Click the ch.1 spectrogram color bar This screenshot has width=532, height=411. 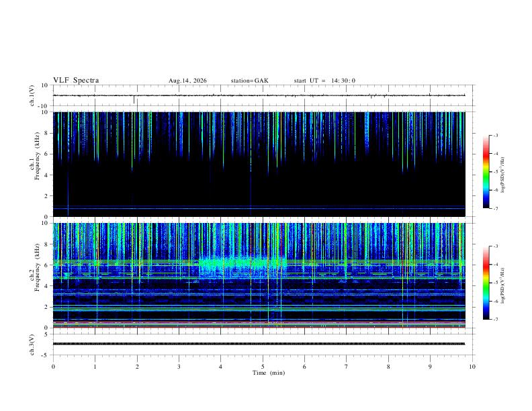pyautogui.click(x=486, y=172)
